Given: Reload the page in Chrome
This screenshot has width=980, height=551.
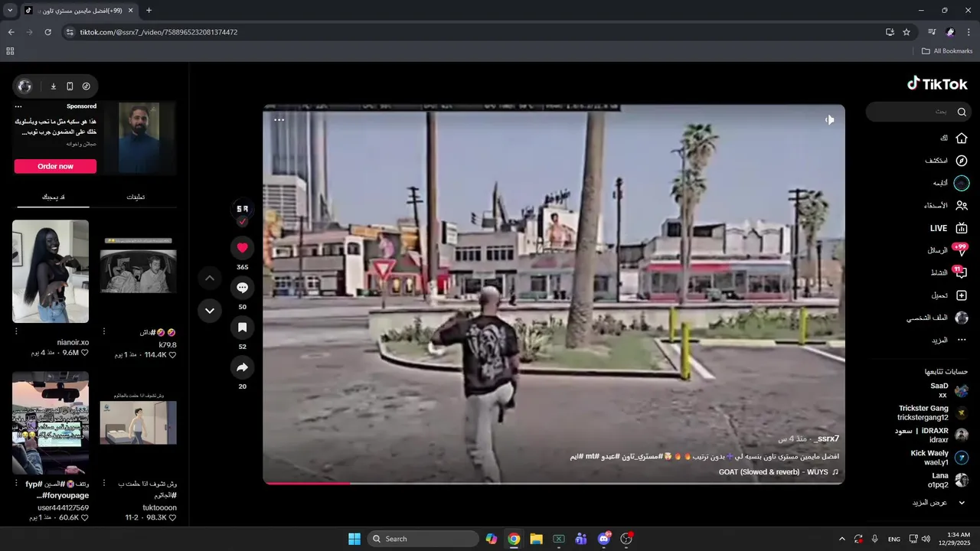Looking at the screenshot, I should pyautogui.click(x=47, y=32).
